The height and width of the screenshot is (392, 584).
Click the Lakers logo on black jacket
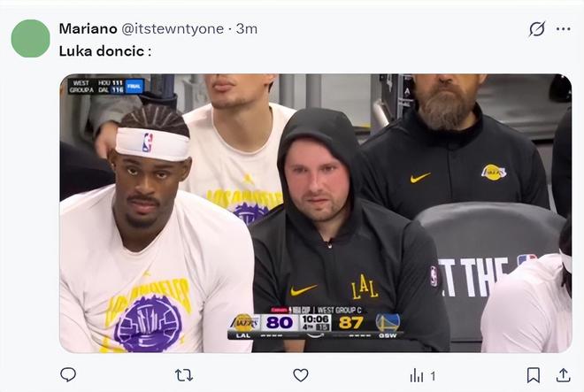click(494, 173)
